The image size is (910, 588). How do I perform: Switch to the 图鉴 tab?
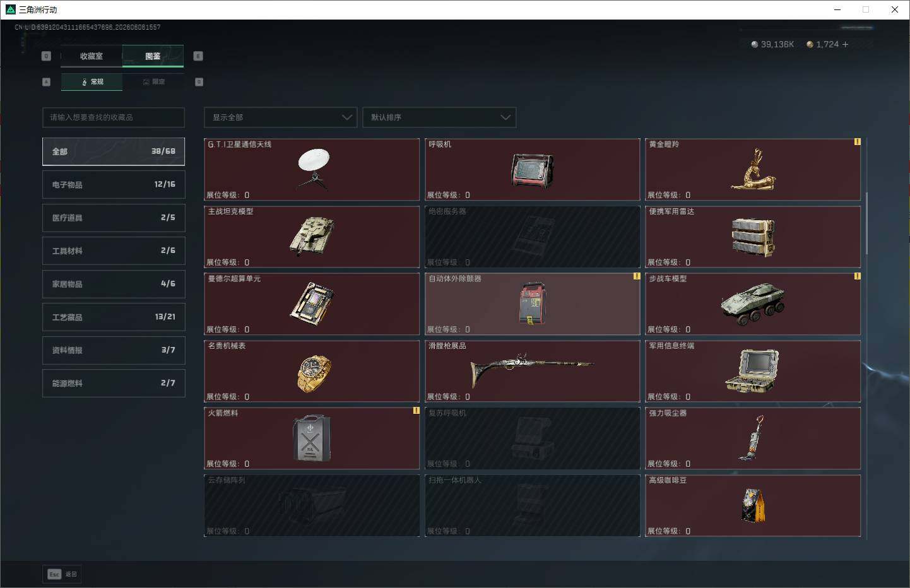pyautogui.click(x=153, y=56)
